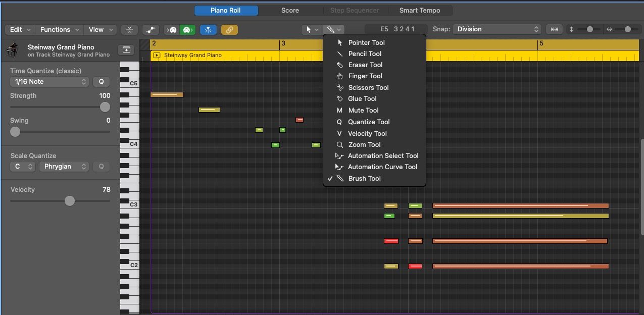This screenshot has height=315, width=644.
Task: Open the View menu
Action: click(100, 30)
